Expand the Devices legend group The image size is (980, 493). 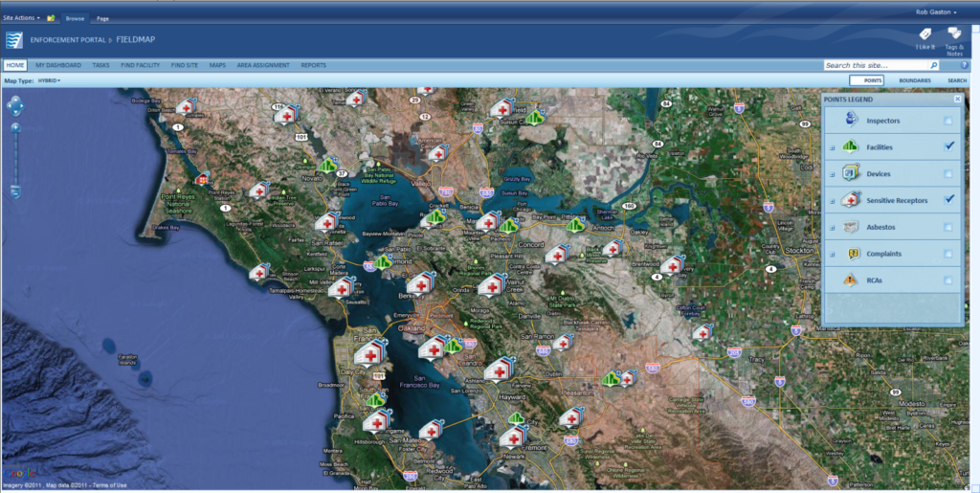[832, 174]
